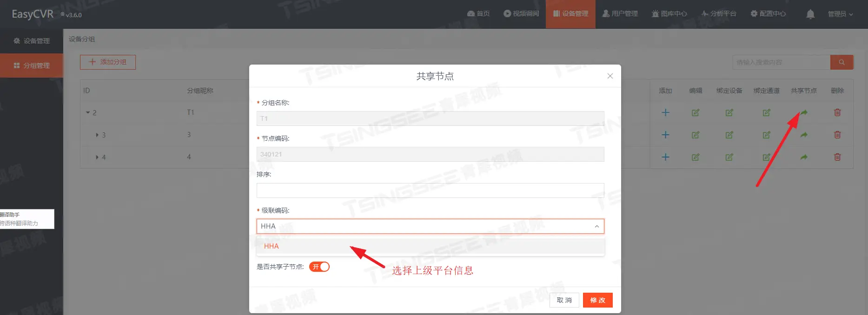This screenshot has width=868, height=315.
Task: Open the 管理员 user menu
Action: pos(840,14)
